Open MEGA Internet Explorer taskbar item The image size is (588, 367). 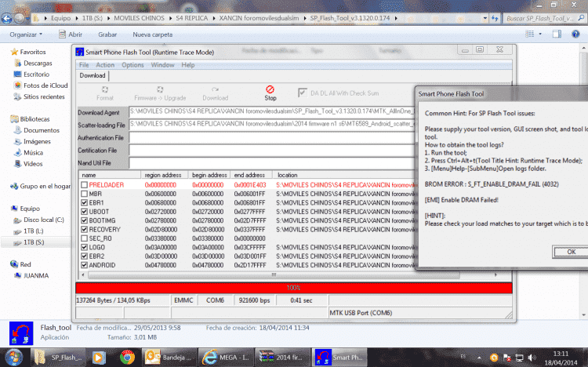[225, 358]
